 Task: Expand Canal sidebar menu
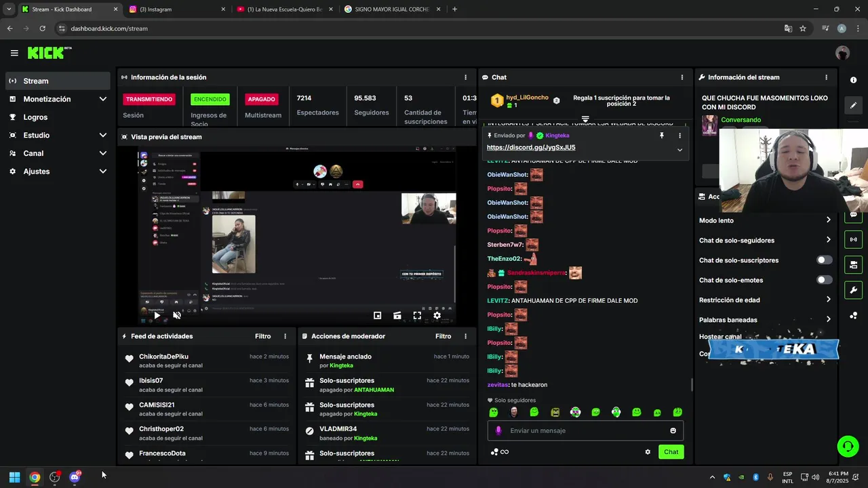pyautogui.click(x=58, y=153)
